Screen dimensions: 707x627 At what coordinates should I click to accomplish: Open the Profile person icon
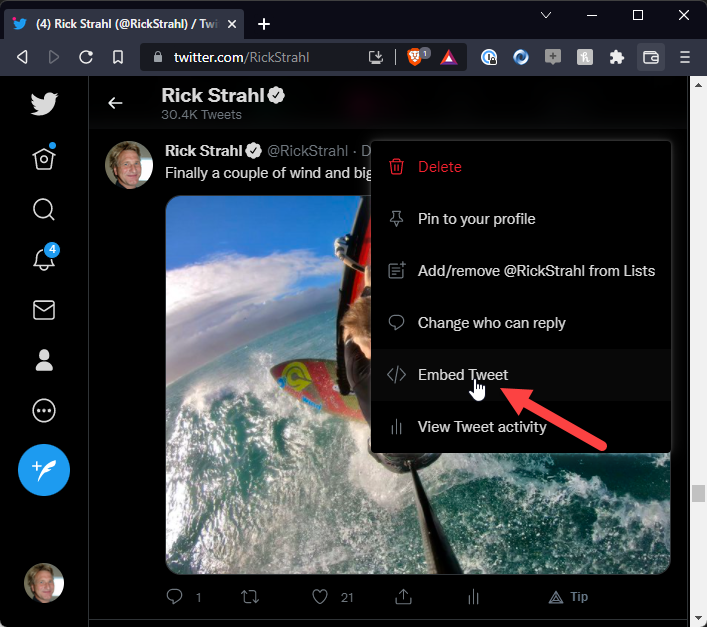tap(44, 360)
